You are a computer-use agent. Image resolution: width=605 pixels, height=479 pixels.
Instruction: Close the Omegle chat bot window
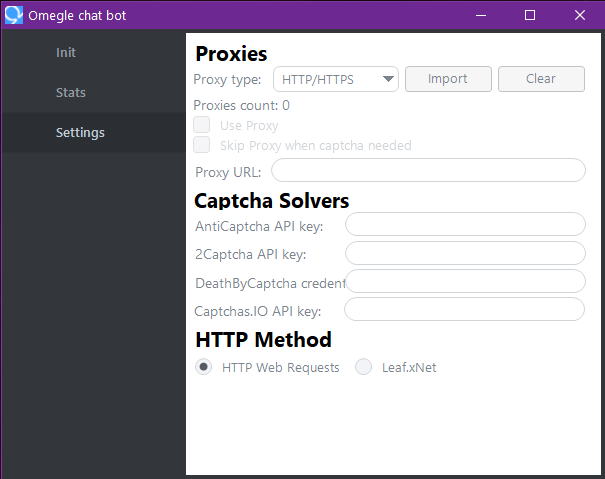pyautogui.click(x=580, y=15)
